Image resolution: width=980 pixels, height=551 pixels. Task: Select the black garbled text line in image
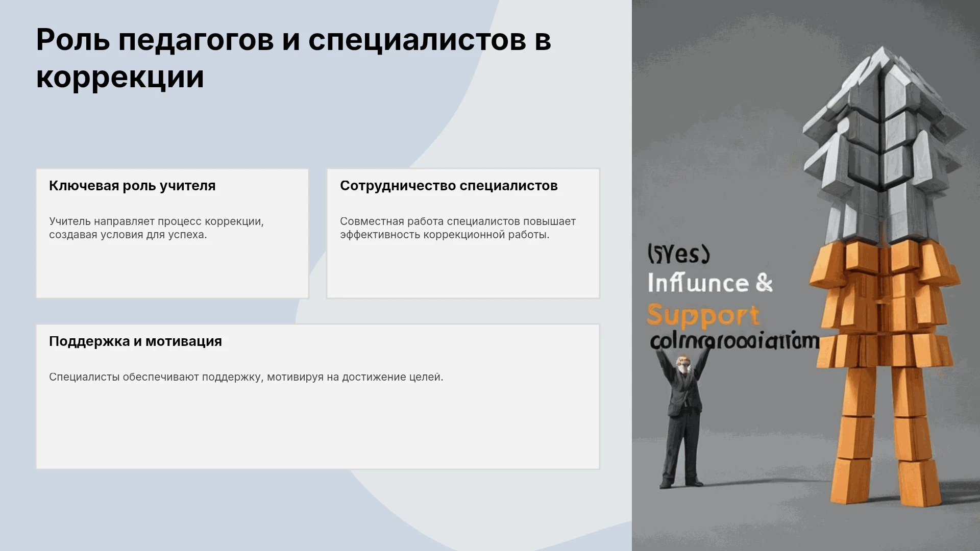click(734, 341)
